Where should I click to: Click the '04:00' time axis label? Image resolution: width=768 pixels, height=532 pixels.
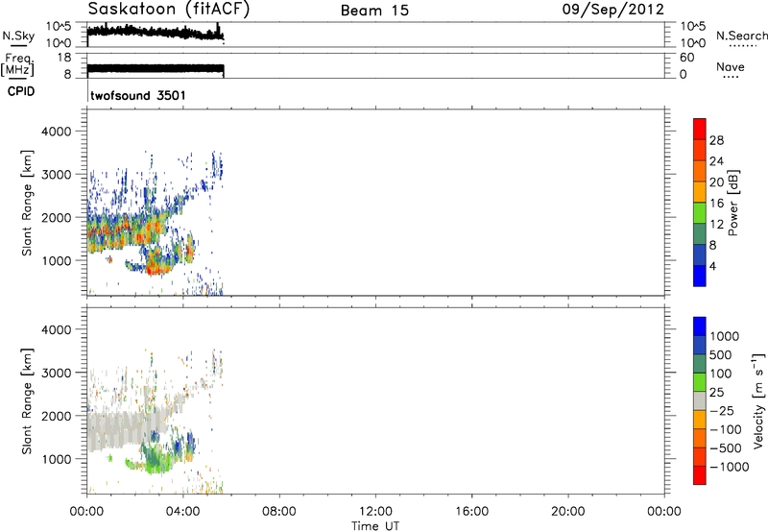pos(182,512)
